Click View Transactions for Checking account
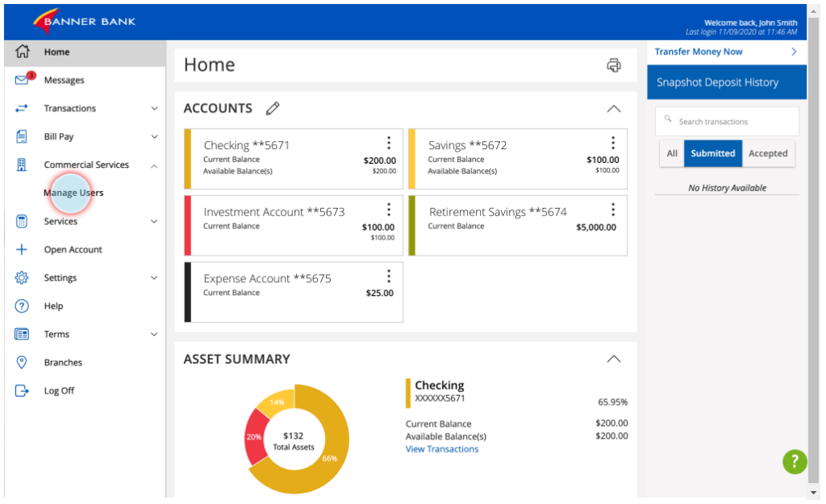The width and height of the screenshot is (826, 504). point(442,449)
